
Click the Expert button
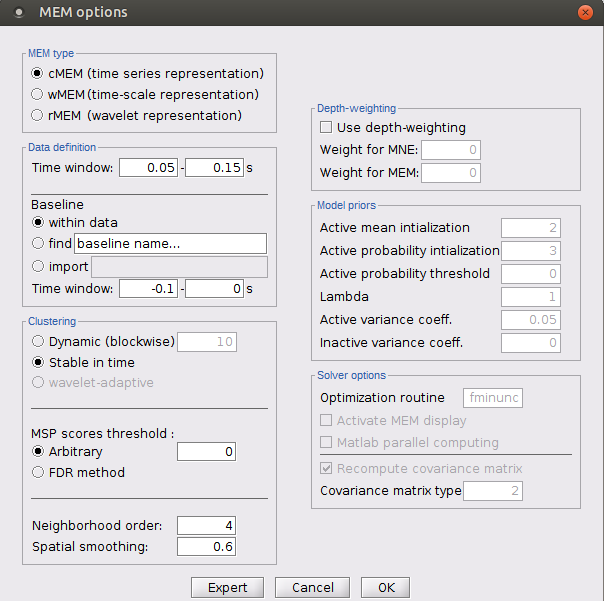click(227, 587)
